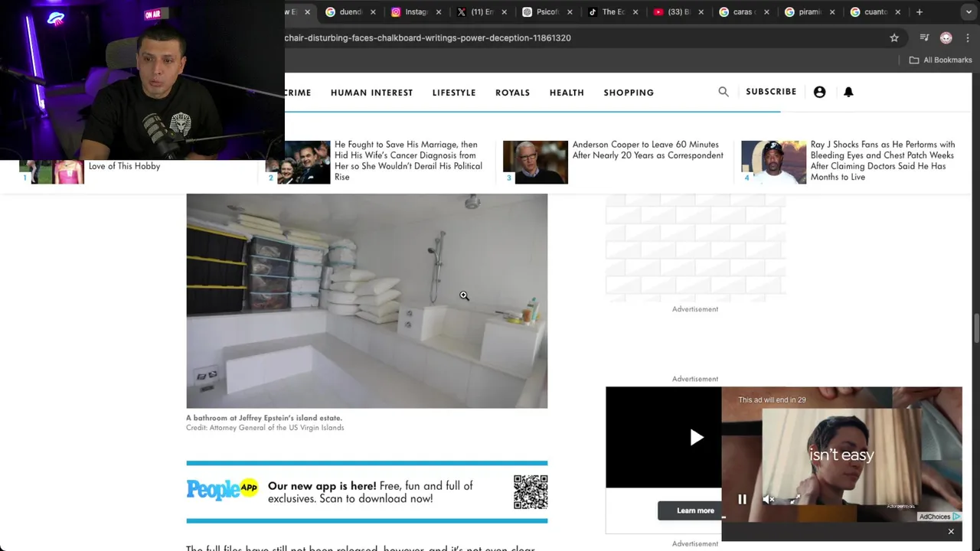The image size is (980, 551).
Task: Close the cuanto tab
Action: (898, 12)
